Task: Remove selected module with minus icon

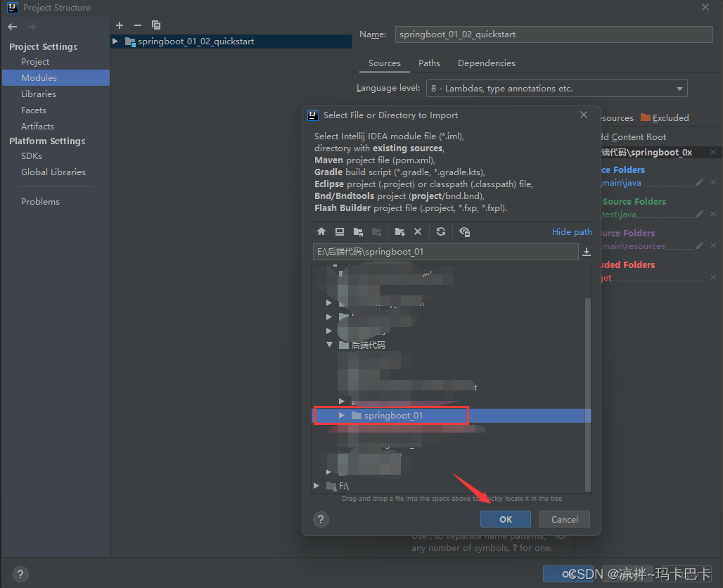Action: (137, 25)
